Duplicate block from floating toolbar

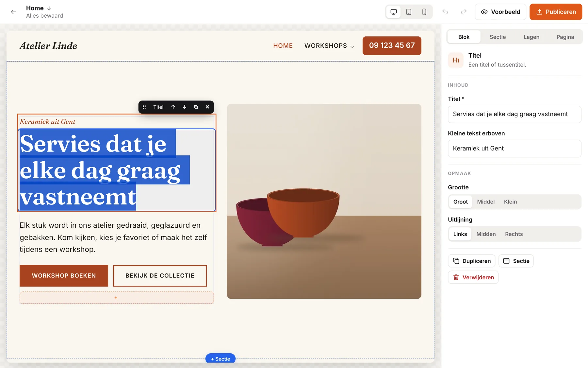tap(196, 107)
